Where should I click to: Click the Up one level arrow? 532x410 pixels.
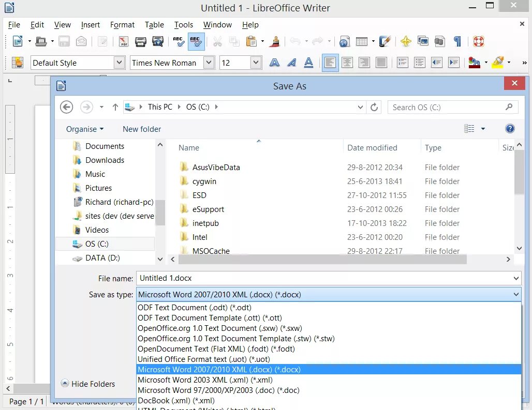[115, 107]
